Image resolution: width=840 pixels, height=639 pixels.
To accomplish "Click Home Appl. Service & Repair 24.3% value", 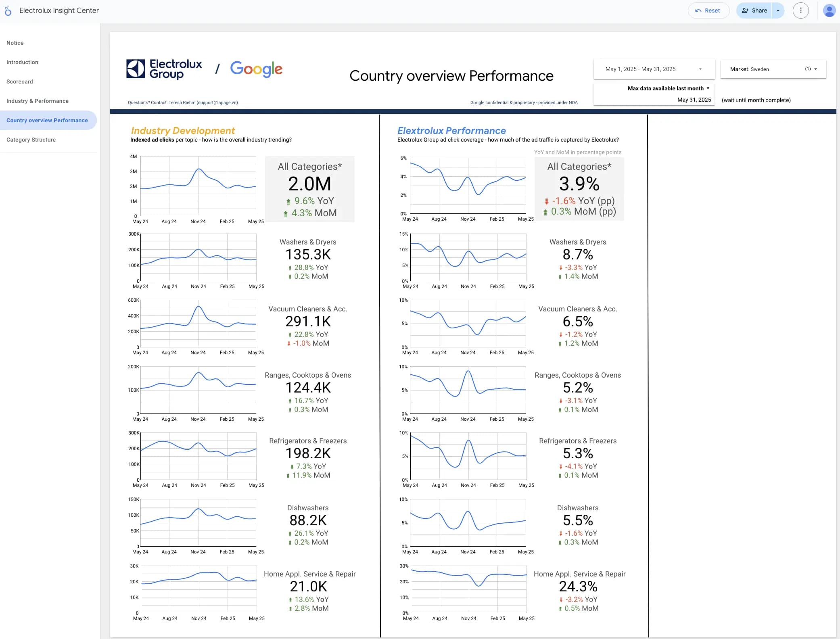I will tap(578, 587).
